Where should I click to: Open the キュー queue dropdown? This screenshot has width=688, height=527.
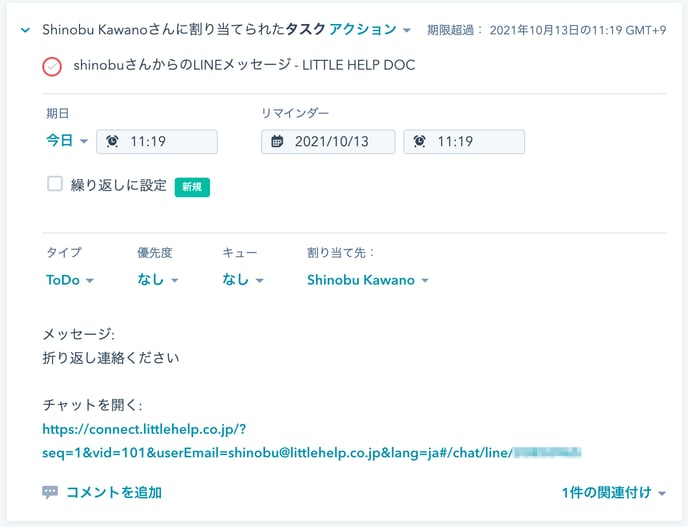tap(243, 280)
